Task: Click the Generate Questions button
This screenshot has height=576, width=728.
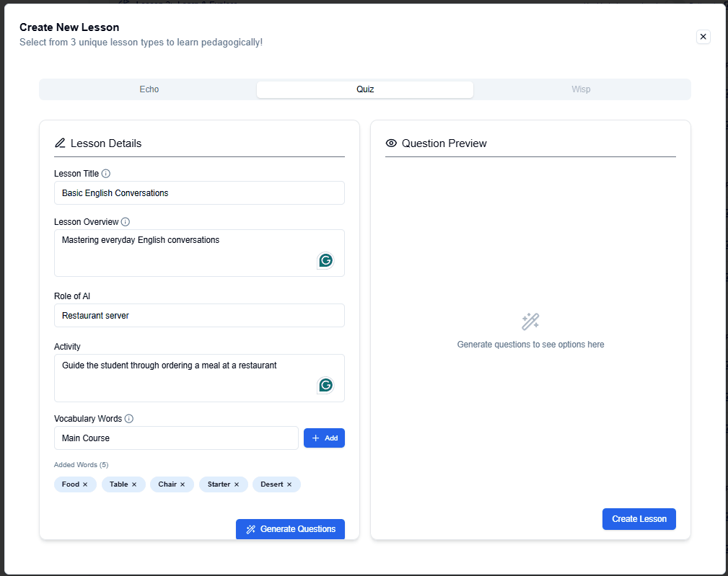Action: click(290, 529)
